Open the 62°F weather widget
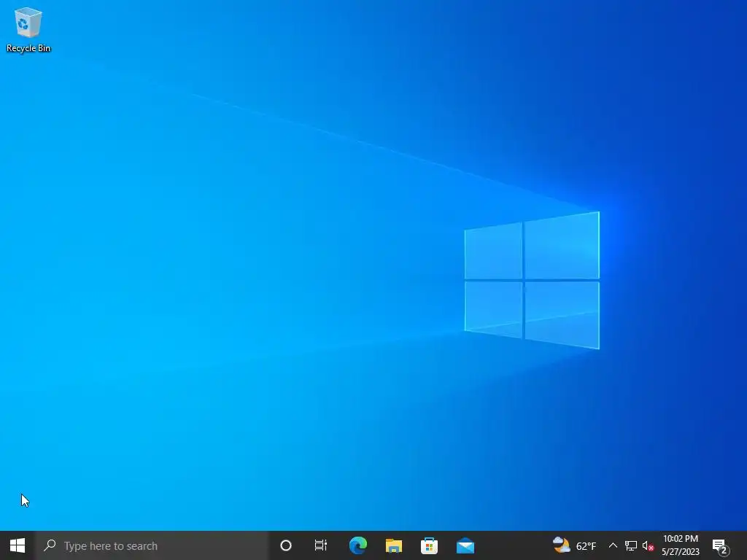The image size is (747, 560). (x=575, y=545)
